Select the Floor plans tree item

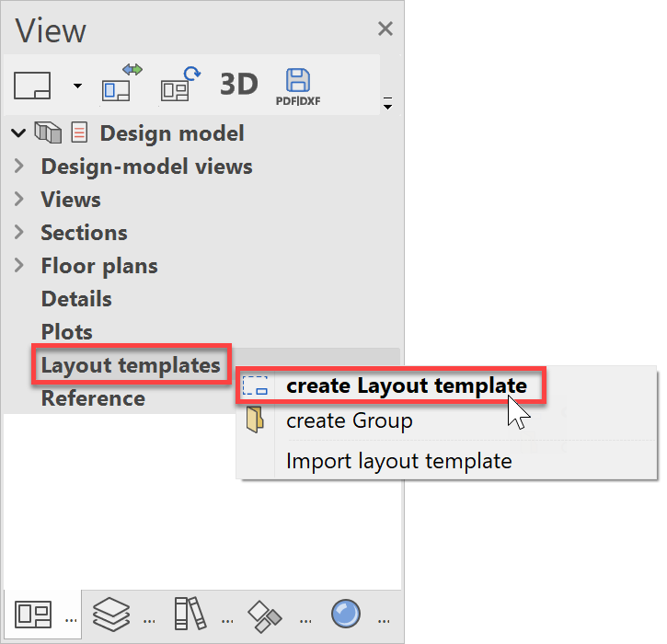pos(99,266)
